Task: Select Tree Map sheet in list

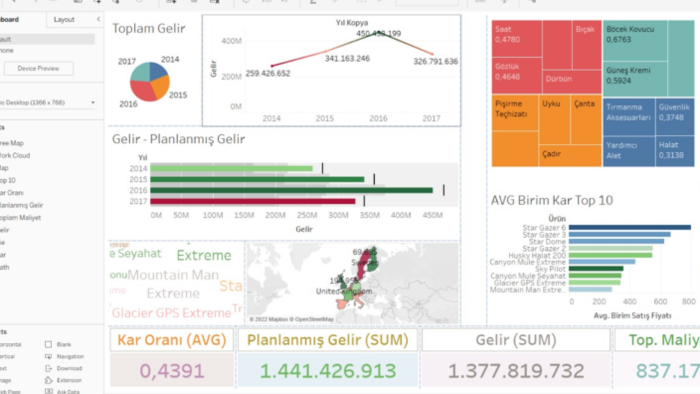Action: pyautogui.click(x=12, y=143)
